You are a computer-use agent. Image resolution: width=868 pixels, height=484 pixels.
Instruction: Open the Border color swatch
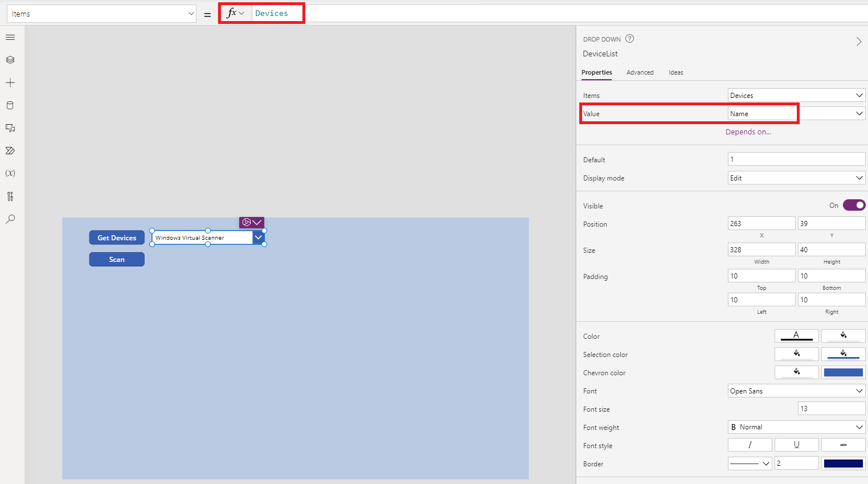[843, 464]
